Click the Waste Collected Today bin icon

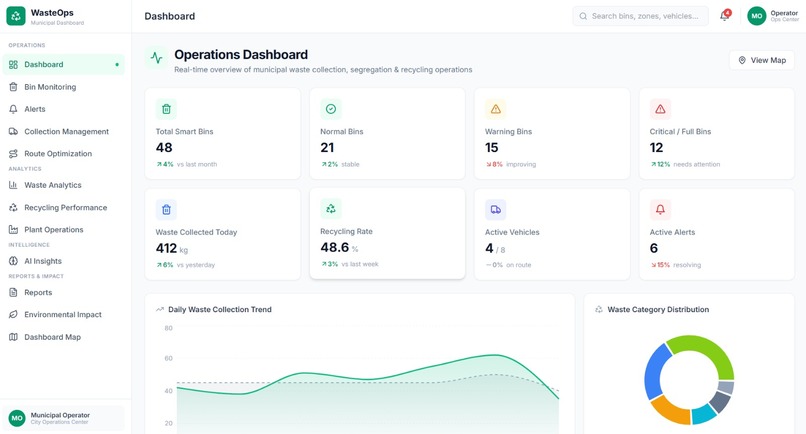point(166,210)
